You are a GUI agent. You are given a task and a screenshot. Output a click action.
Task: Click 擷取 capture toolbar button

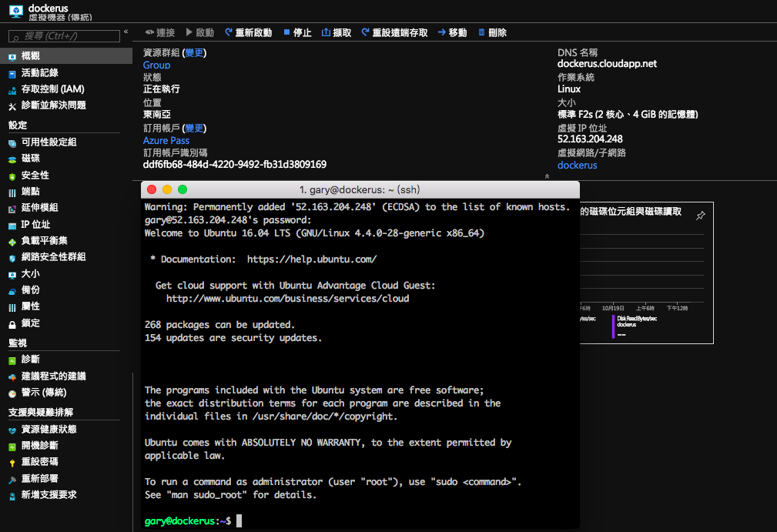(337, 32)
